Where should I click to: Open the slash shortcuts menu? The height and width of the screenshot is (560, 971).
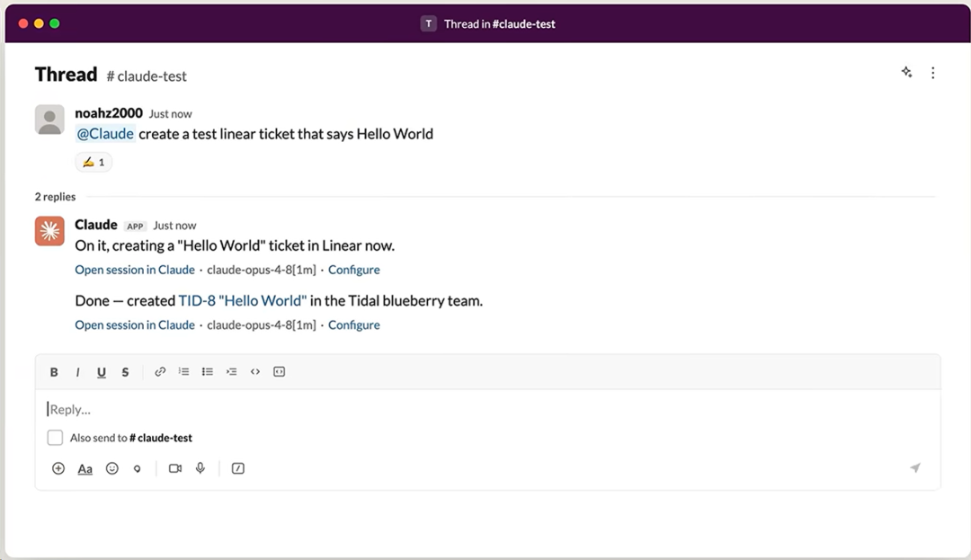(x=237, y=468)
